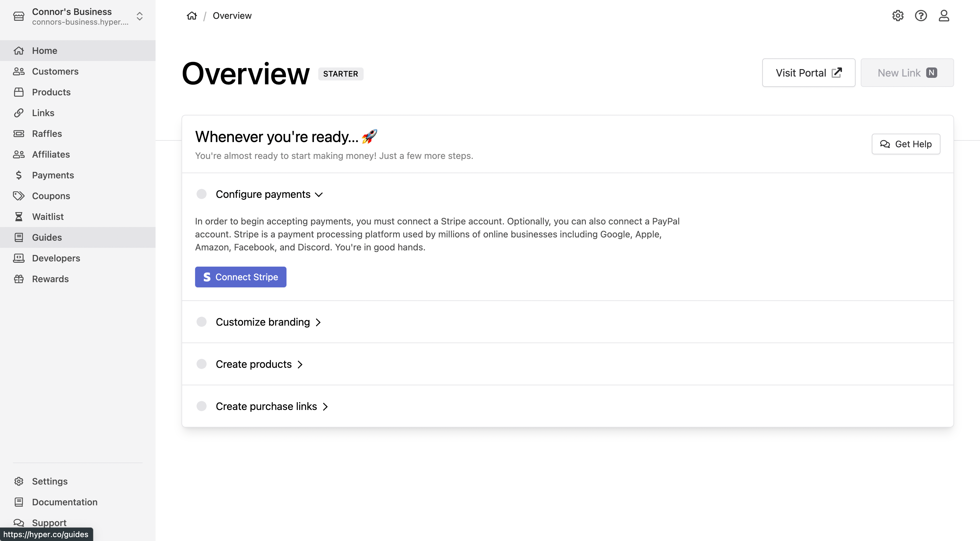Click the Configure payments status circle
980x541 pixels.
[202, 194]
